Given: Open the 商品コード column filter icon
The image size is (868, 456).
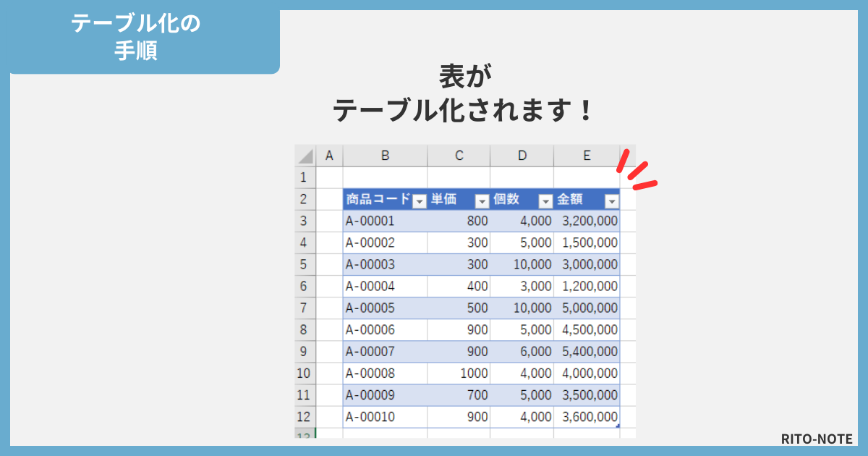Looking at the screenshot, I should [420, 200].
